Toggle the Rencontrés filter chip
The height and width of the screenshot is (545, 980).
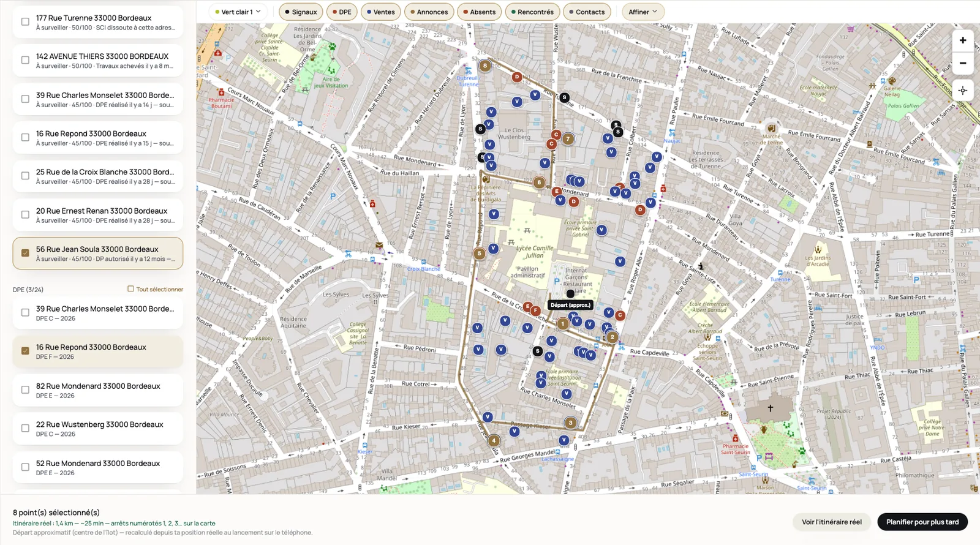point(532,12)
